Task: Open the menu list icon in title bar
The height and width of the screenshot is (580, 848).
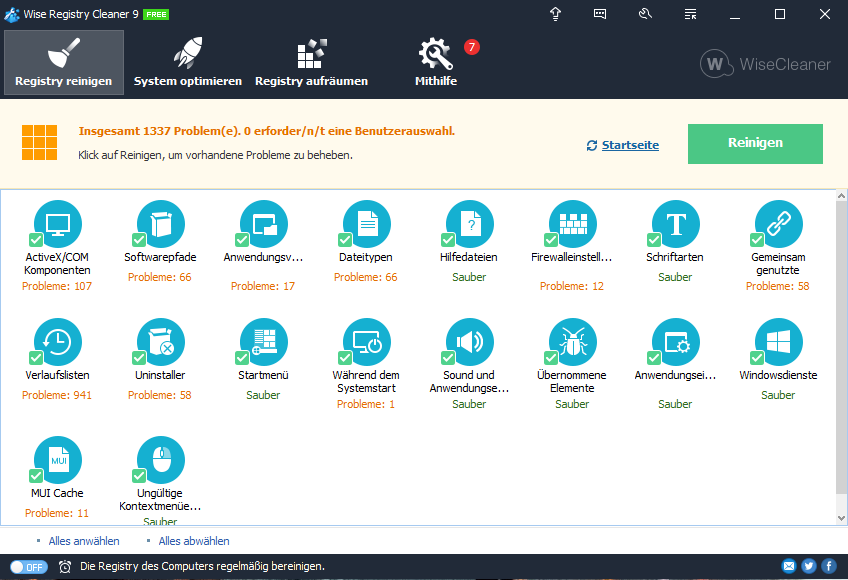Action: click(691, 14)
